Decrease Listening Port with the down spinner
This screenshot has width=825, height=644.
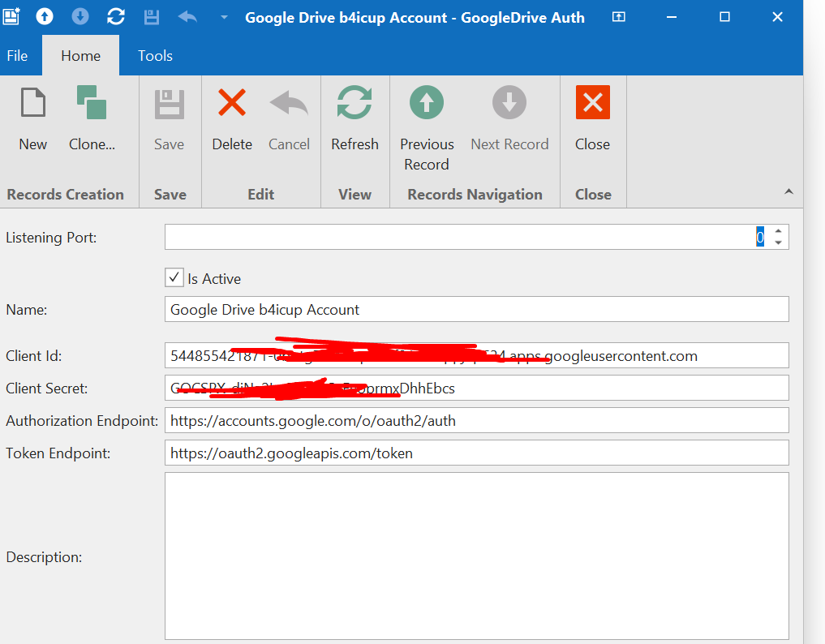[x=778, y=243]
